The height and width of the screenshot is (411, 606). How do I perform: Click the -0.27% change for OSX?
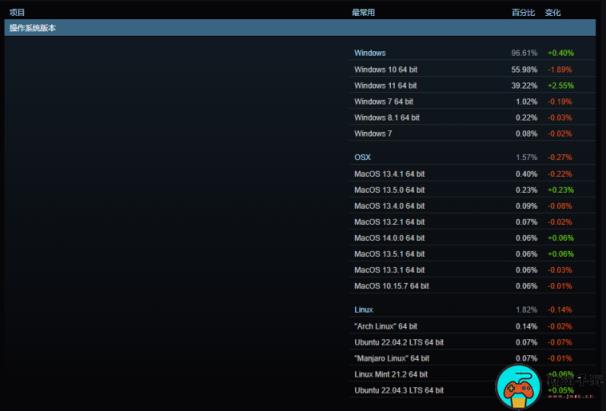(x=560, y=157)
